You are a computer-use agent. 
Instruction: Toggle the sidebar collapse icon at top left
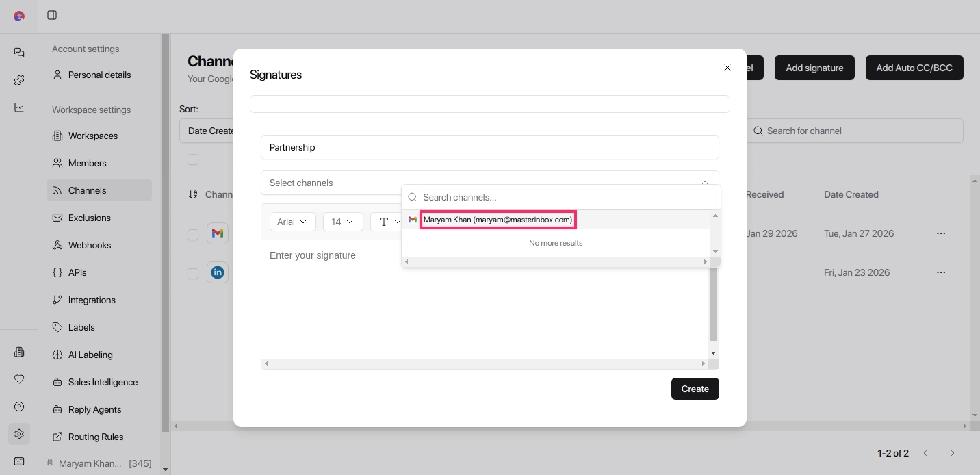[52, 15]
